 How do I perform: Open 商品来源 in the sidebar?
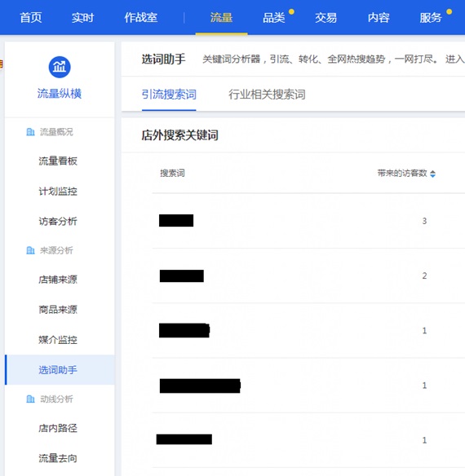click(58, 310)
